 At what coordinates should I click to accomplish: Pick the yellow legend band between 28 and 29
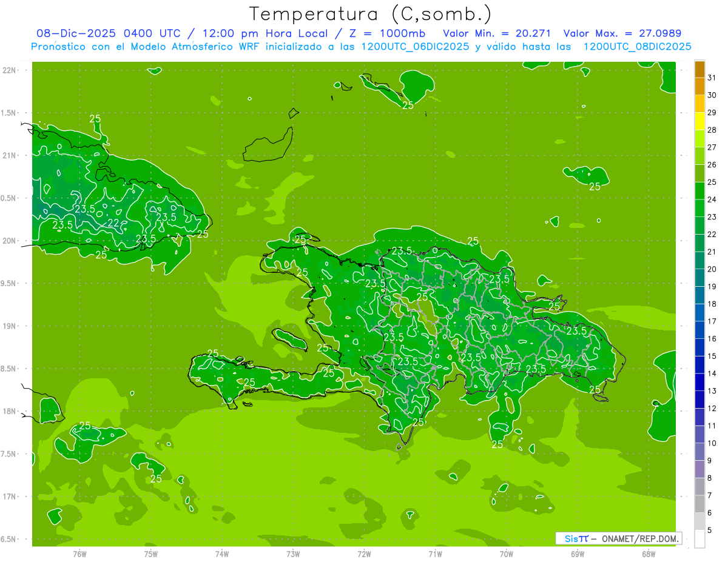tap(699, 121)
